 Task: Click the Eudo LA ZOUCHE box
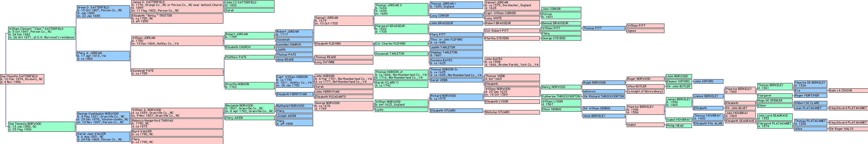(x=848, y=91)
